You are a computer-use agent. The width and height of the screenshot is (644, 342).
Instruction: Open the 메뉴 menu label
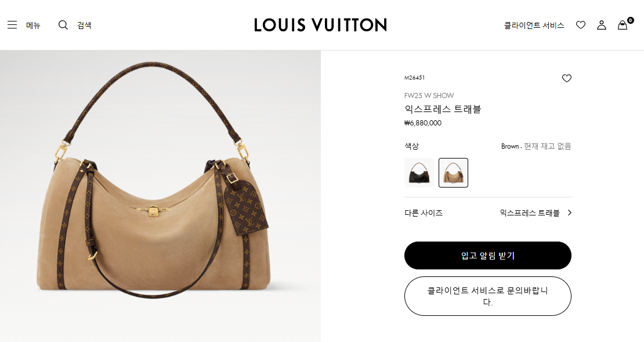point(33,26)
